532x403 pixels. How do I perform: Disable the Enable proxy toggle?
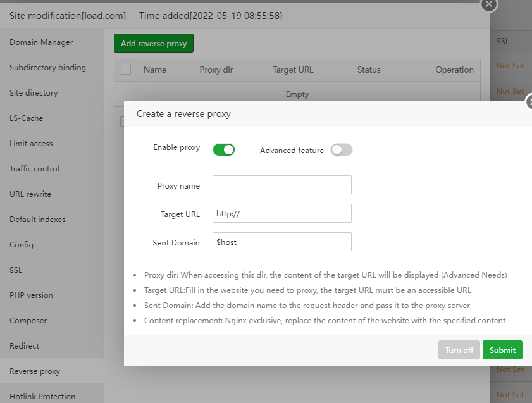pos(223,149)
